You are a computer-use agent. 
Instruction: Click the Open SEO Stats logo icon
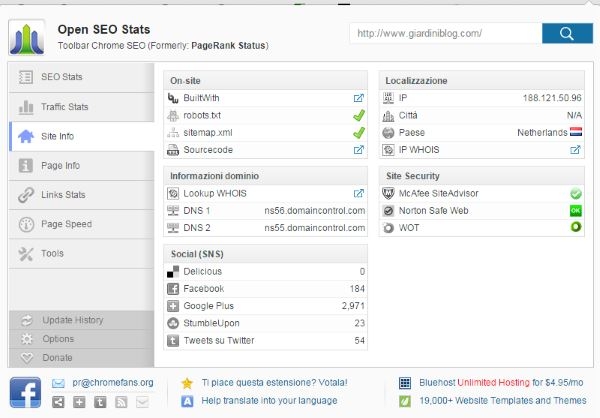pos(26,38)
